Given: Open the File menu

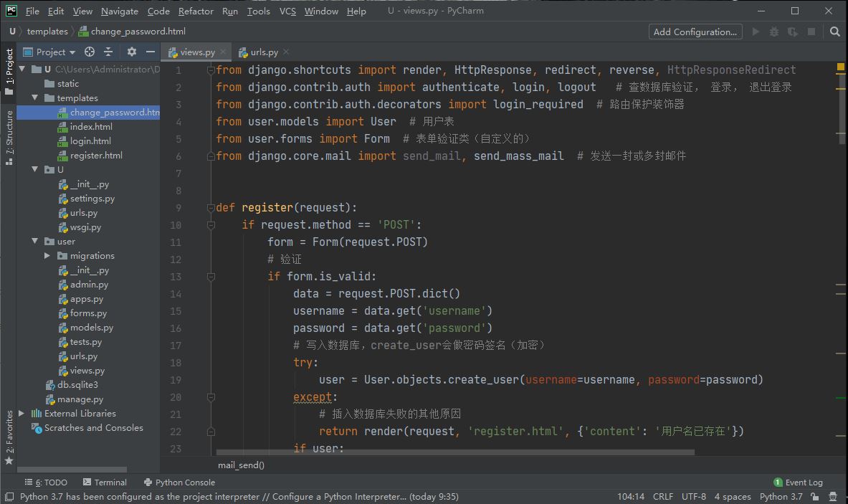Looking at the screenshot, I should point(32,11).
